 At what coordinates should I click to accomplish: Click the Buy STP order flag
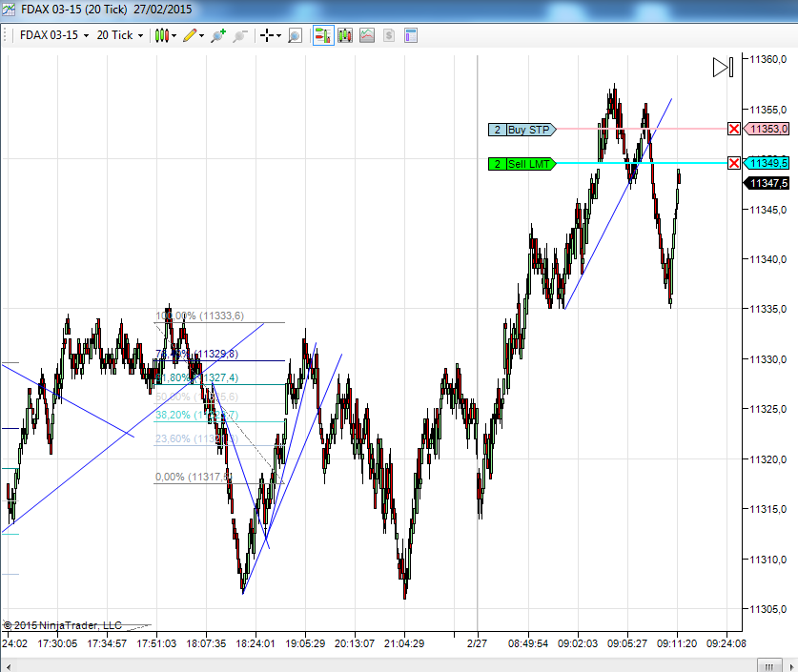531,130
